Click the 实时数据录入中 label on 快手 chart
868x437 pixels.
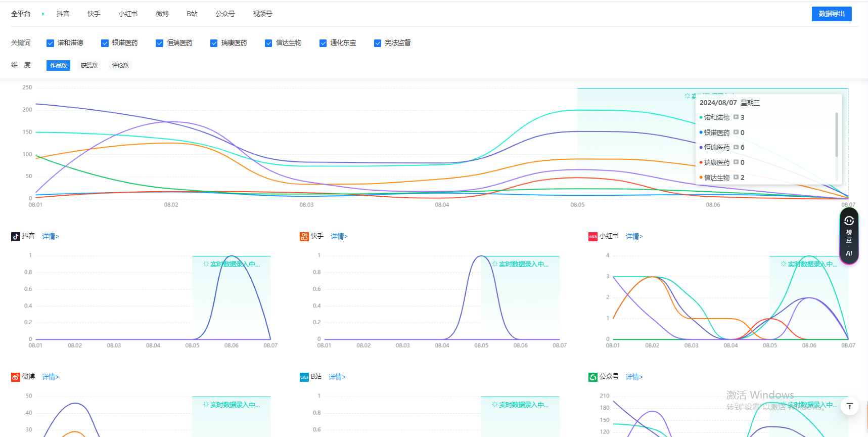(x=520, y=264)
